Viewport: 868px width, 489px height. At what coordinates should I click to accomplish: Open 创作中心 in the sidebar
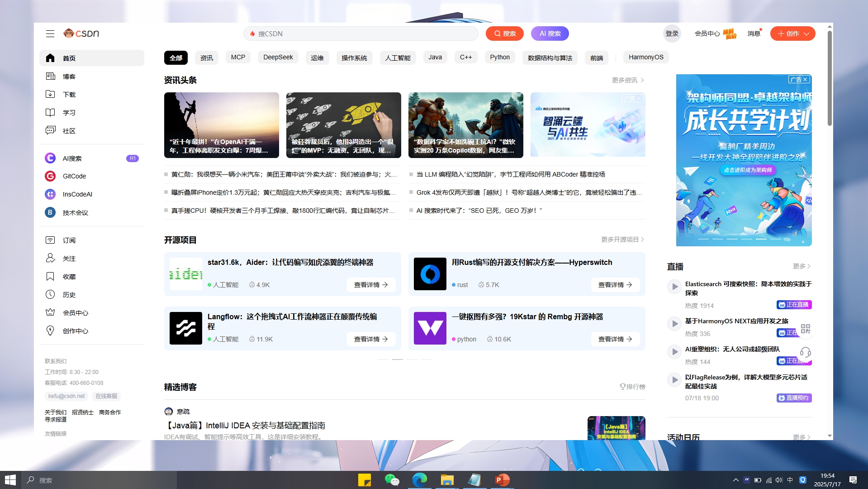pos(92,331)
